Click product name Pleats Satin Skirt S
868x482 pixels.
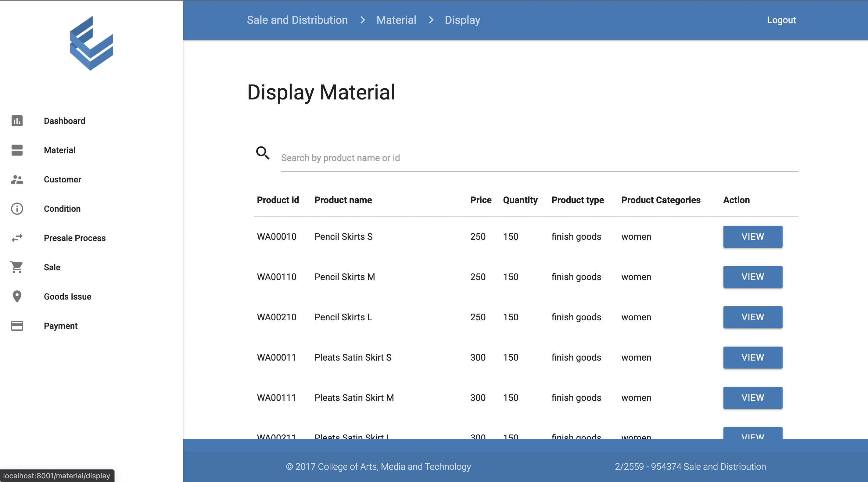point(353,357)
